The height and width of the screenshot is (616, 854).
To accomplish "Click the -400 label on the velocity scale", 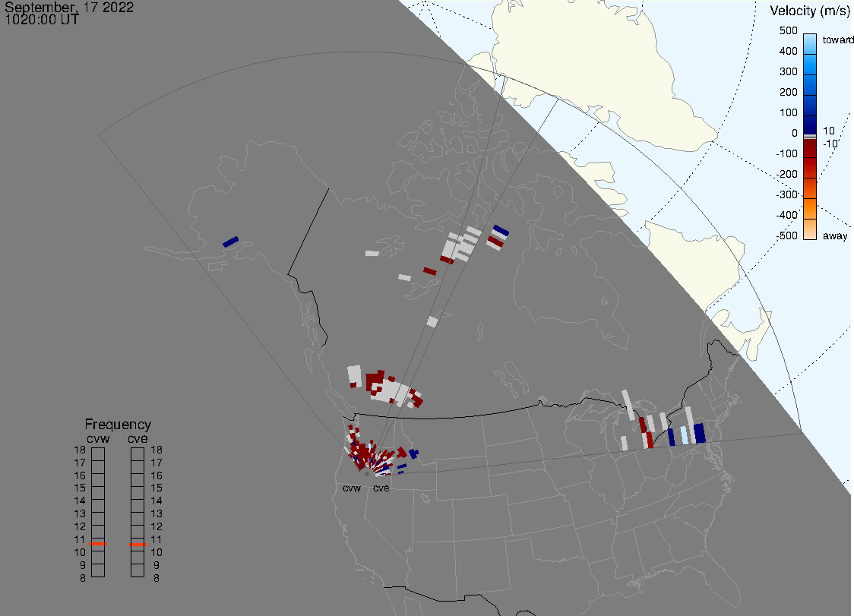I will [786, 215].
